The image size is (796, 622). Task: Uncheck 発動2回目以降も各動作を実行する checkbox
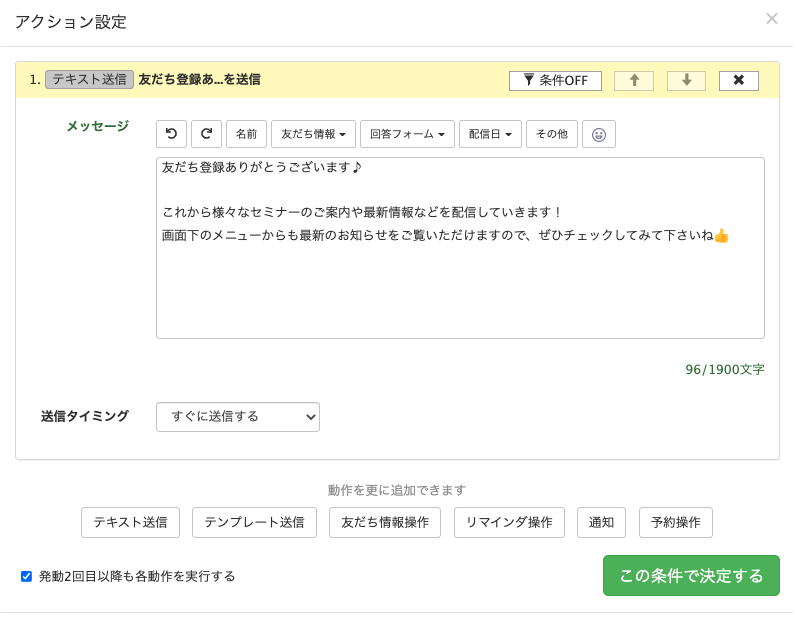(26, 576)
